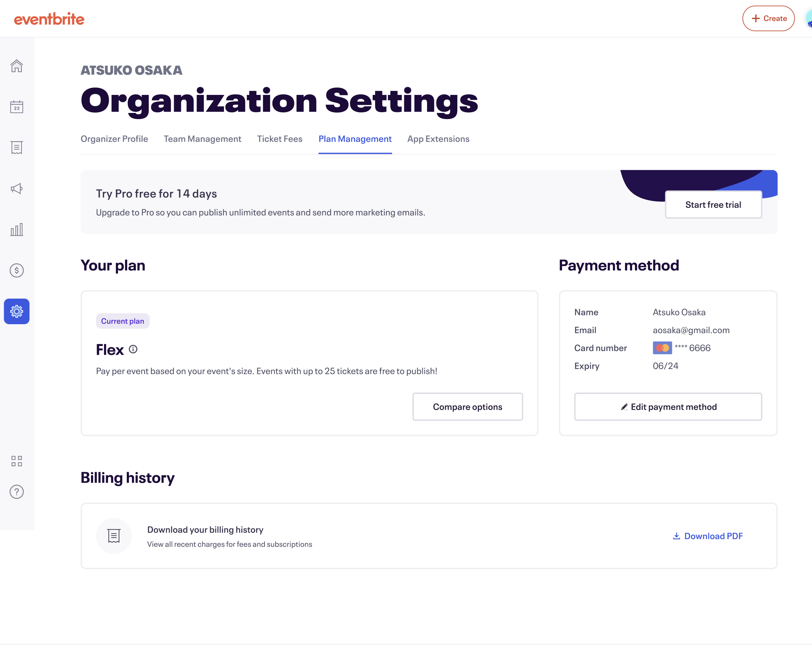Open the Apps grid icon
The height and width of the screenshot is (645, 812).
17,461
